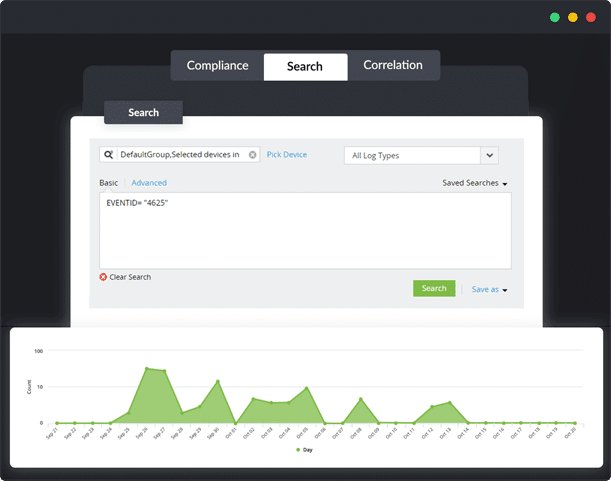Viewport: 611px width, 481px height.
Task: Click the EVENTID query text area
Action: coord(305,231)
